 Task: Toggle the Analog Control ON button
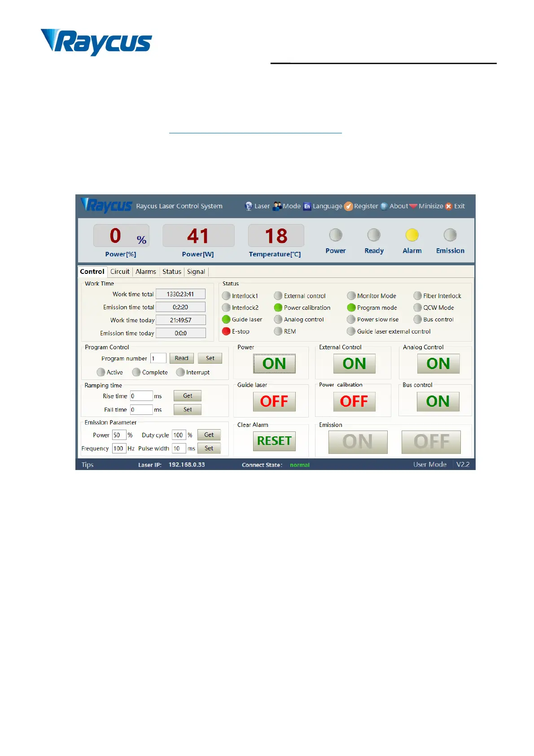point(438,364)
